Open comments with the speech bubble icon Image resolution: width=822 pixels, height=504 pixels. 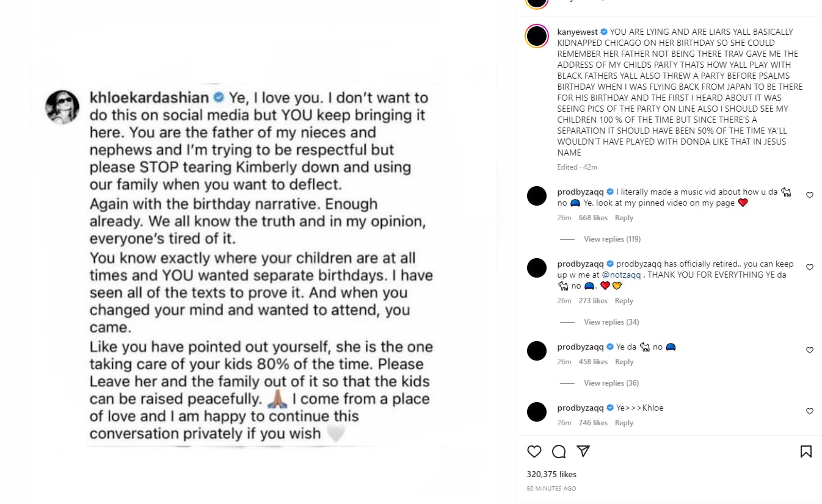[x=559, y=452]
